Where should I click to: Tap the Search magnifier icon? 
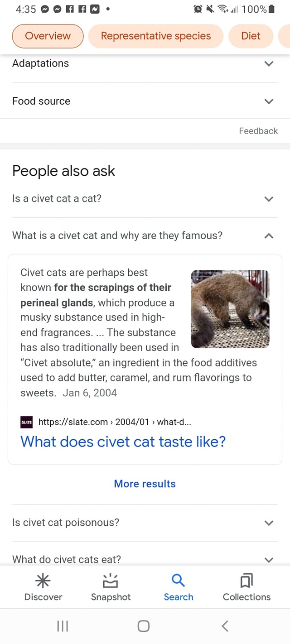tap(179, 581)
